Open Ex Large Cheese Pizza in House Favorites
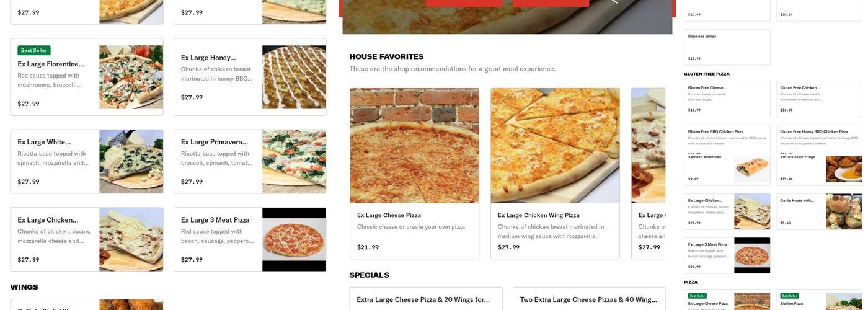The height and width of the screenshot is (310, 868). click(414, 174)
